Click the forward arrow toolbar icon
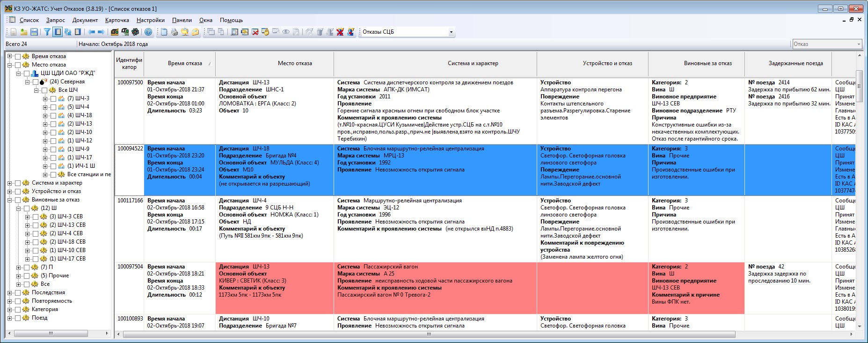 pyautogui.click(x=101, y=32)
